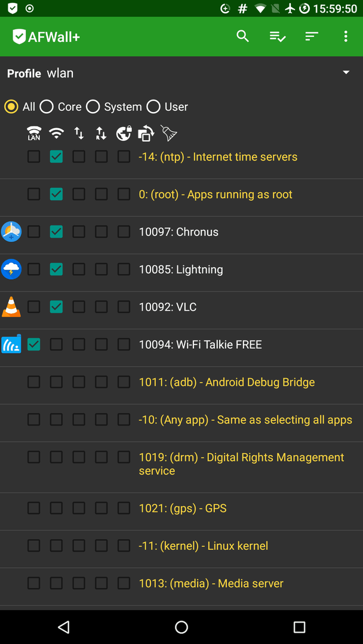Tap the 15:59:50 clock
This screenshot has height=644, width=363.
pyautogui.click(x=335, y=8)
